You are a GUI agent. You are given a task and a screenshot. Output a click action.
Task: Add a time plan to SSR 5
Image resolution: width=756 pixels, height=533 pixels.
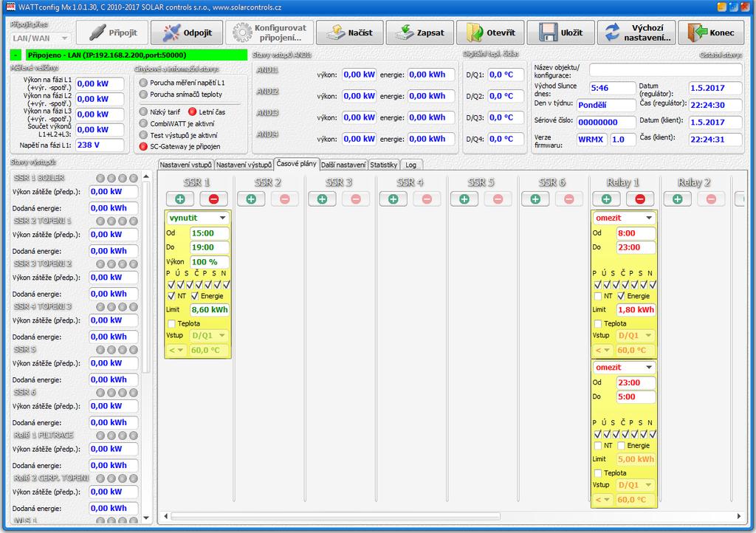(464, 199)
